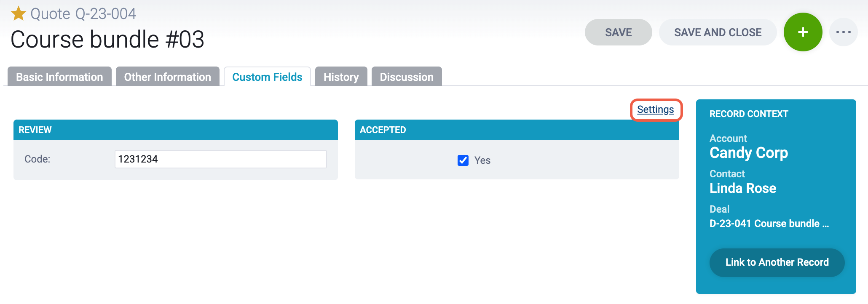Click the Quote Q-23-004 label
868x304 pixels.
83,14
